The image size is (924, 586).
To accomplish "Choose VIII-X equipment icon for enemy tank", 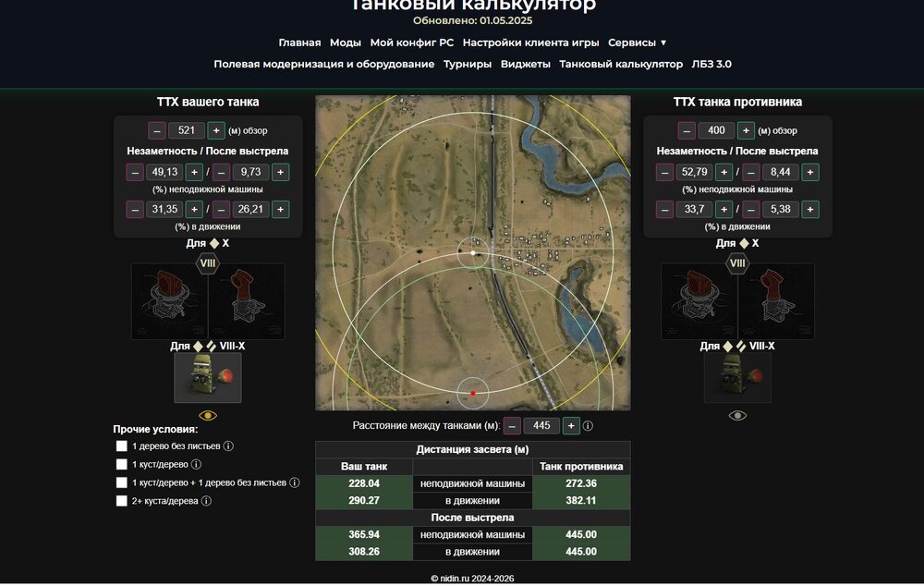I will tap(737, 378).
